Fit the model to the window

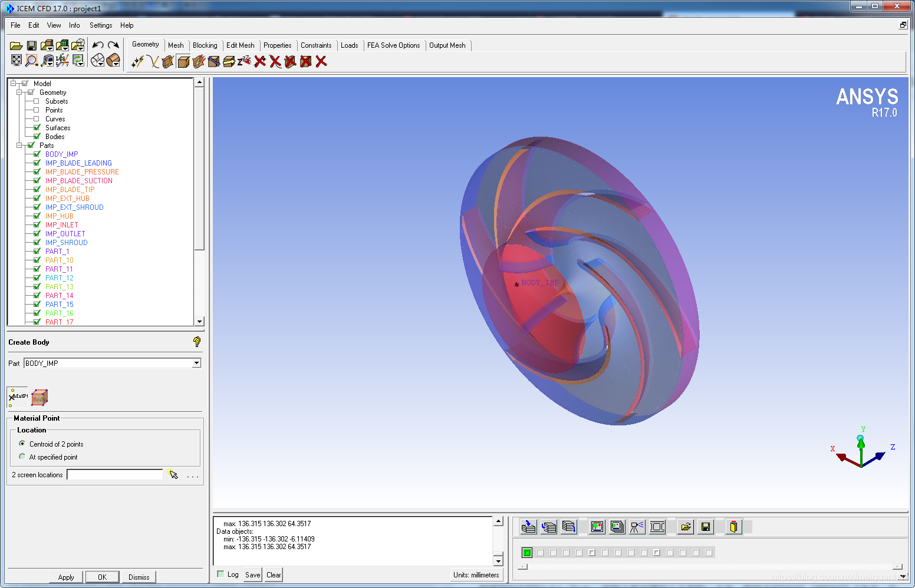[x=17, y=60]
